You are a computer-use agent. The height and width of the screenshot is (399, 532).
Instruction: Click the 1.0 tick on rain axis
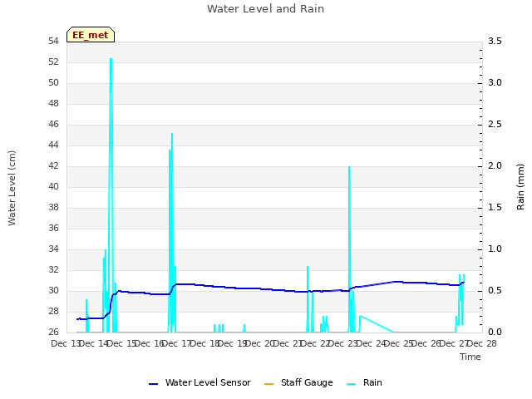pyautogui.click(x=495, y=249)
